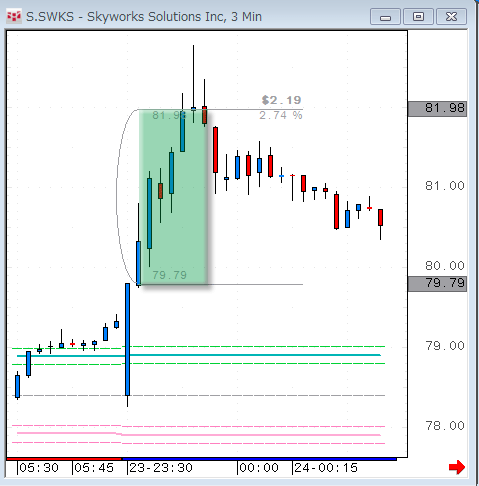Click the chart window icon beside S.SWKS title
The width and height of the screenshot is (479, 486).
[x=14, y=16]
